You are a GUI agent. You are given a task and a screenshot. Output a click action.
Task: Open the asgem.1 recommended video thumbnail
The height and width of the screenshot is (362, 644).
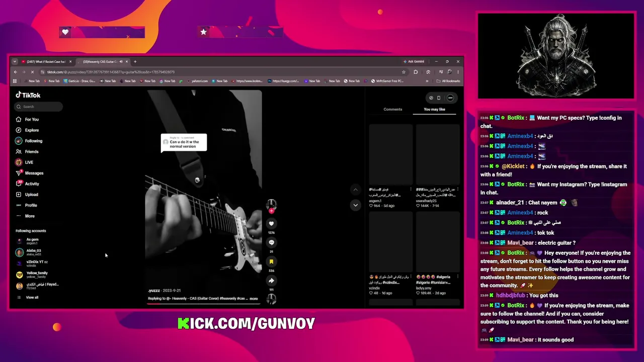(390, 155)
